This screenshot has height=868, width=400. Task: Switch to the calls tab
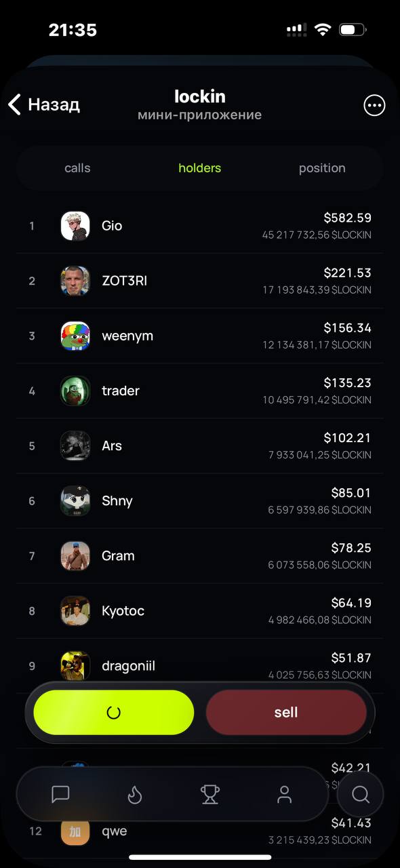pos(77,168)
